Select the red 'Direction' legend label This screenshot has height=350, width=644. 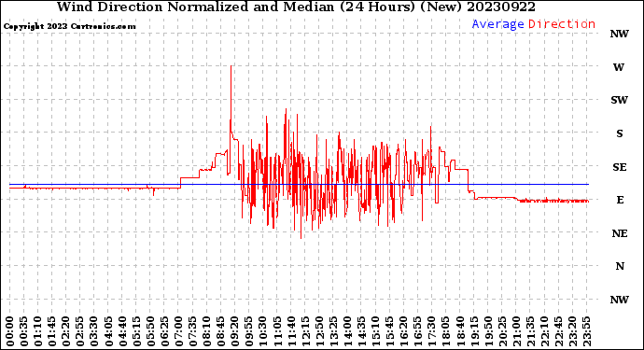click(562, 24)
